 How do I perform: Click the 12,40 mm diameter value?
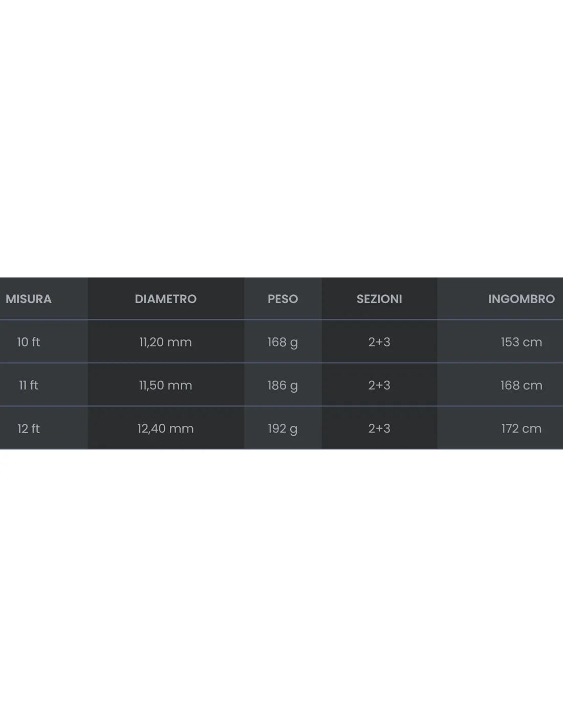click(165, 429)
